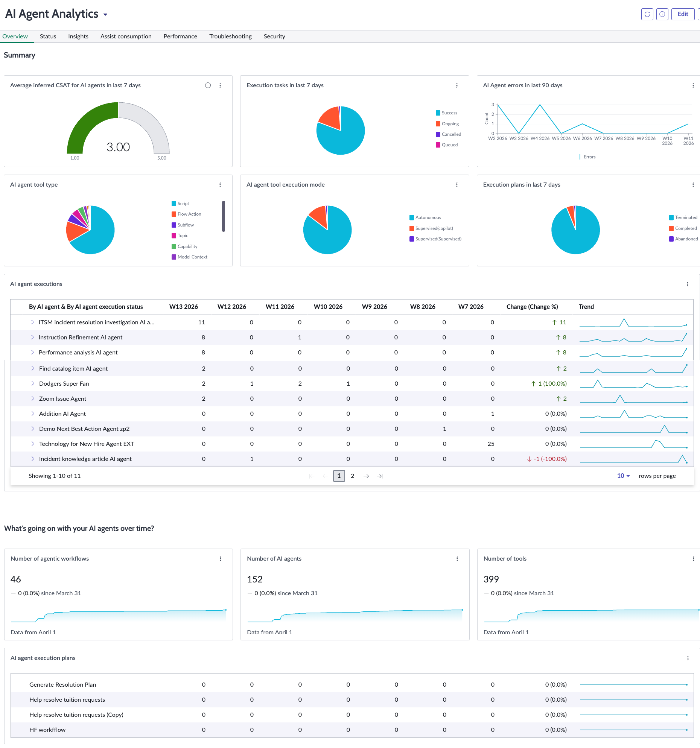Click the Trend column header

[x=586, y=307]
